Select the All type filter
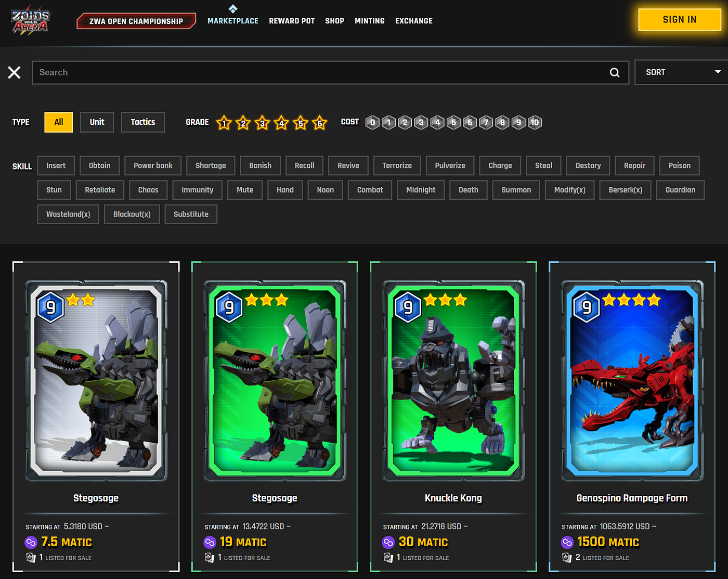 [59, 122]
